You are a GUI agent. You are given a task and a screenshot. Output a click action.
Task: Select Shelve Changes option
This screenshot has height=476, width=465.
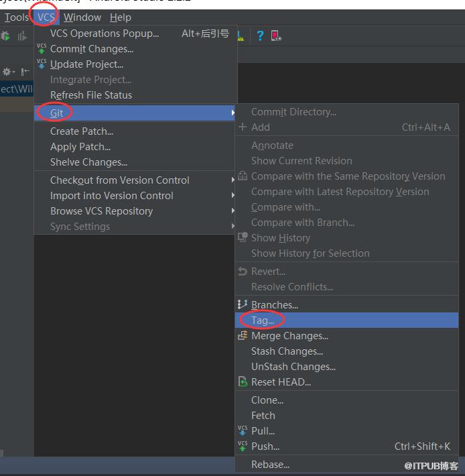135,162
